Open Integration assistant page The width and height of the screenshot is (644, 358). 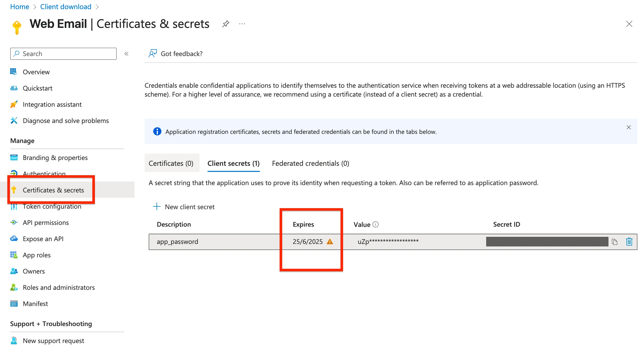click(x=52, y=104)
